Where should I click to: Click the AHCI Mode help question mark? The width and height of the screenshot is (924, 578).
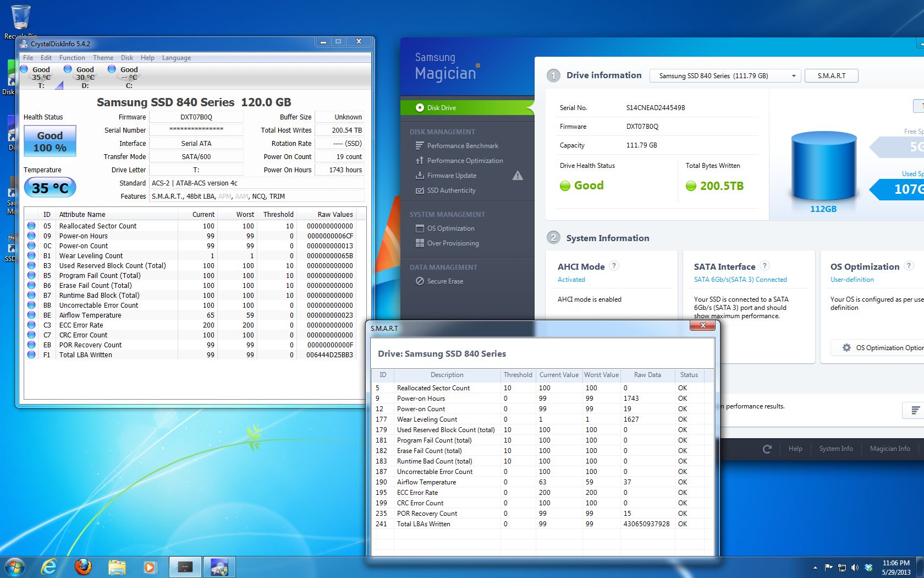pyautogui.click(x=614, y=266)
